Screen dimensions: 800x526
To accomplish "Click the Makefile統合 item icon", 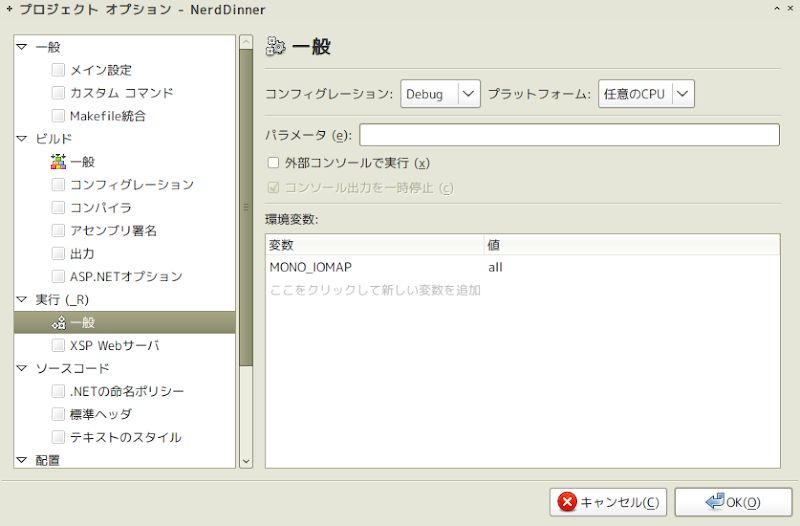I will pos(58,115).
